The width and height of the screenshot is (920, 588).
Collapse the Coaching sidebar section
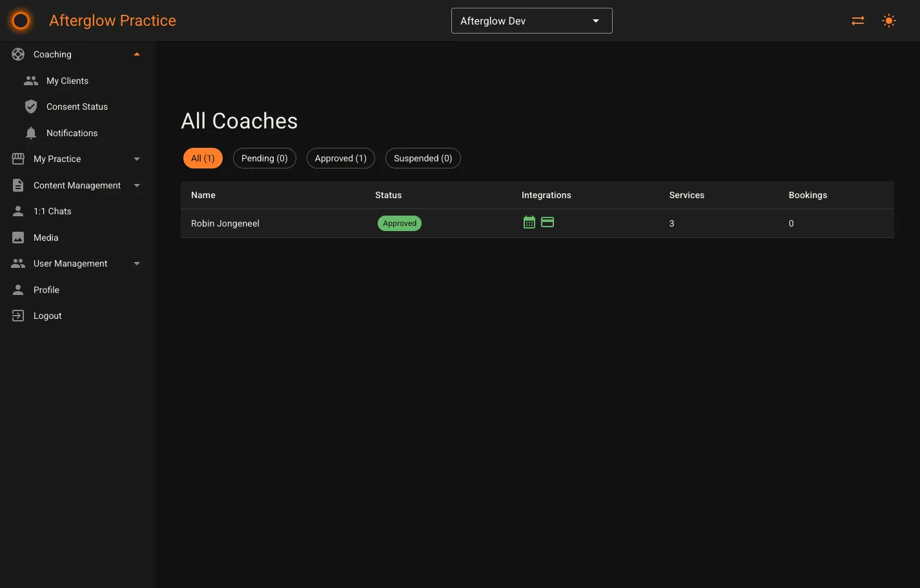(x=136, y=54)
